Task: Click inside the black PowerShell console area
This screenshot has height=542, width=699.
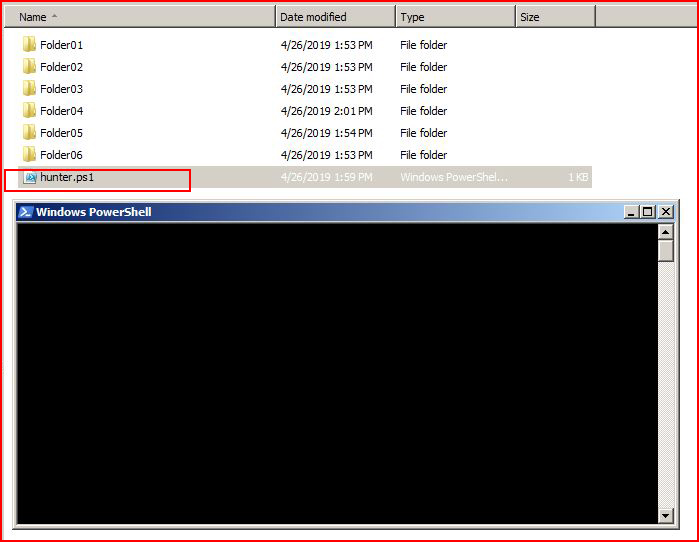Action: (337, 374)
